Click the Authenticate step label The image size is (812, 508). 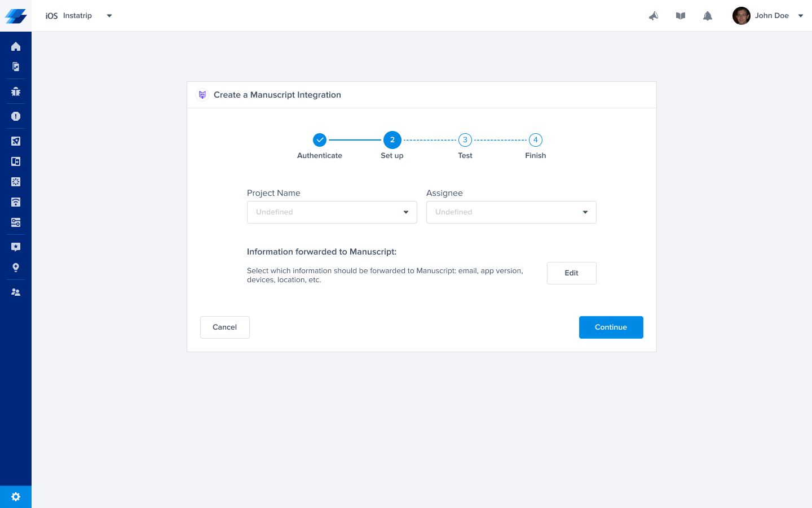coord(320,156)
